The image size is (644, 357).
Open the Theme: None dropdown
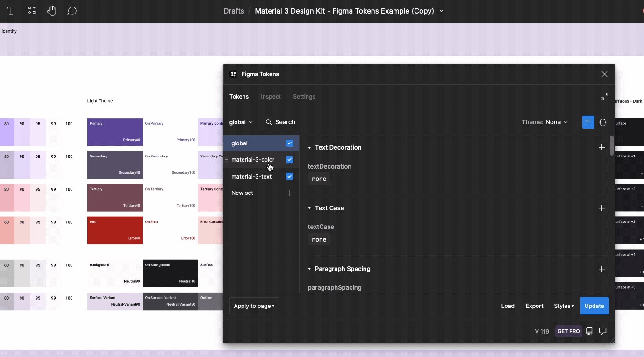[x=545, y=122]
